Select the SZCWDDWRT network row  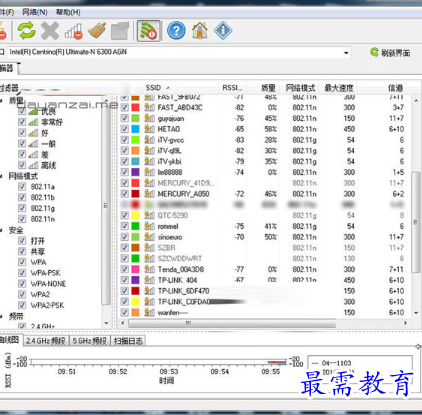coord(265,258)
